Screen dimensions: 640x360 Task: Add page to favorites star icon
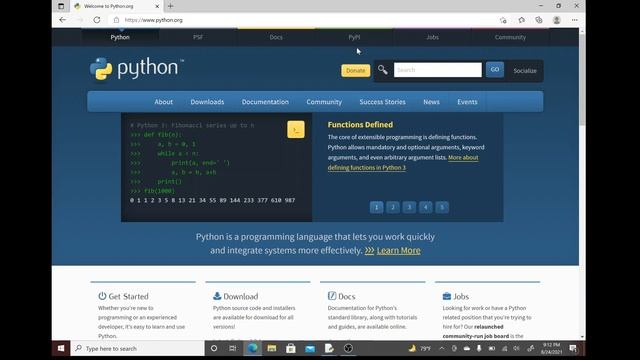pyautogui.click(x=503, y=20)
